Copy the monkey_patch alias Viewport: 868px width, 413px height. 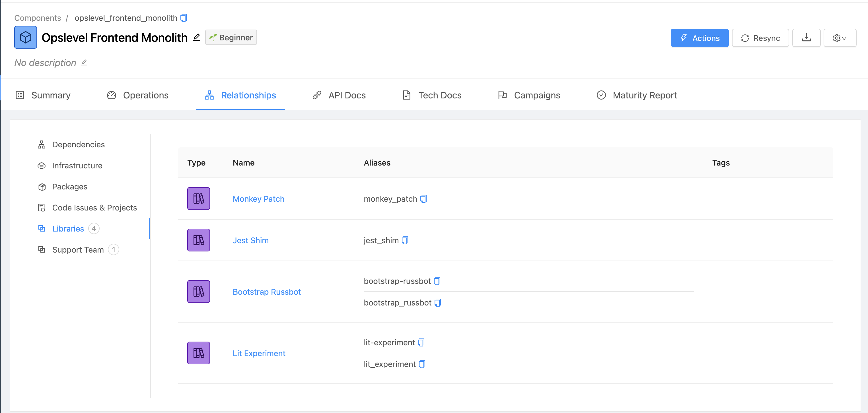point(423,199)
